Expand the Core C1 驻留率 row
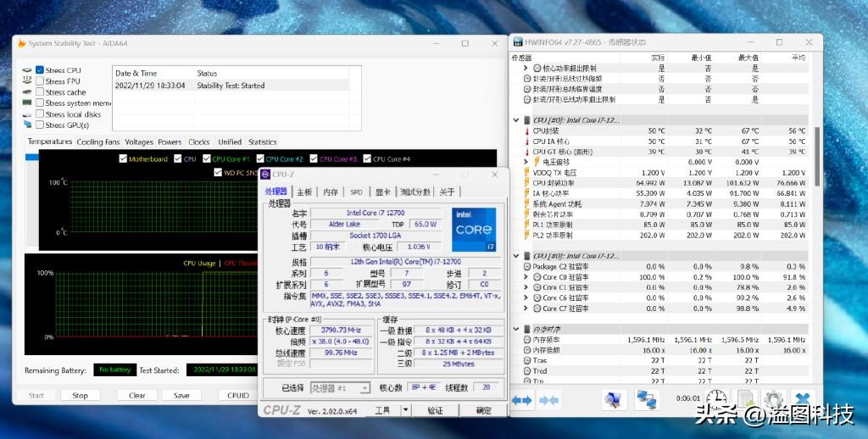The width and height of the screenshot is (868, 439). [526, 288]
